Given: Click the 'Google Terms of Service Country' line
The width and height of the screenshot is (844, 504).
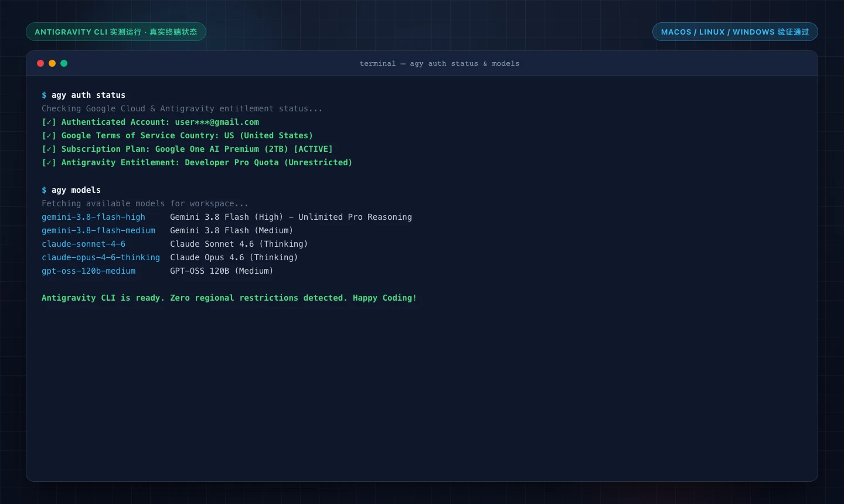Looking at the screenshot, I should pyautogui.click(x=178, y=135).
